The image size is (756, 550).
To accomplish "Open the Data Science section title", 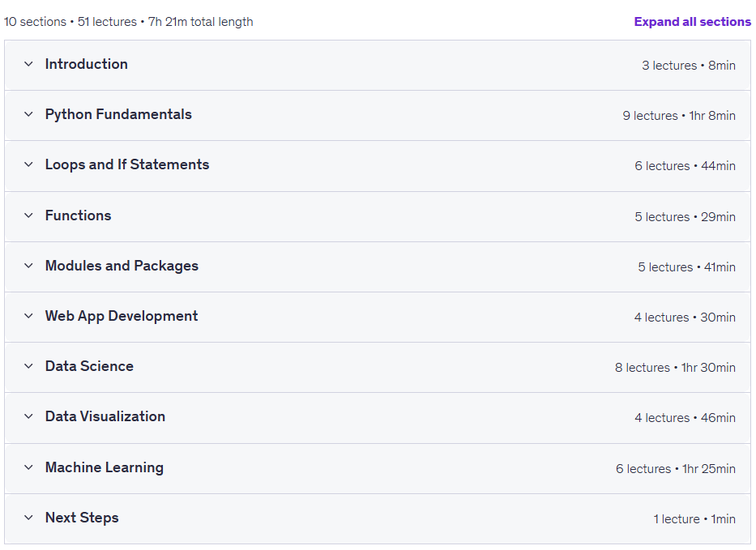I will (89, 366).
